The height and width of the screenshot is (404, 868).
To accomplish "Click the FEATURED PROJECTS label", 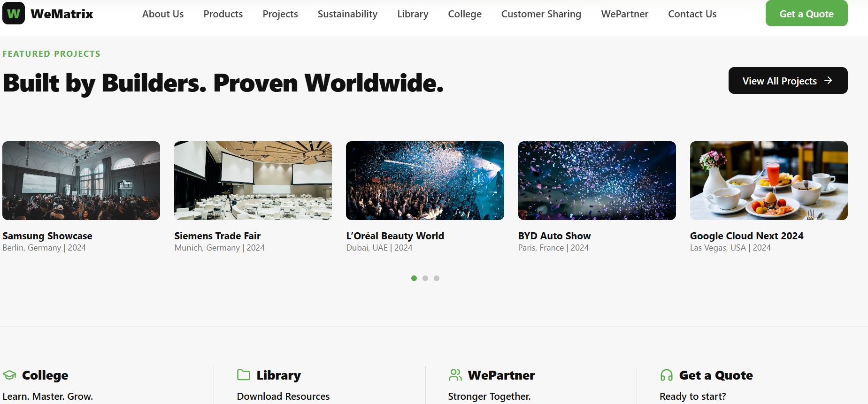I will [x=52, y=54].
